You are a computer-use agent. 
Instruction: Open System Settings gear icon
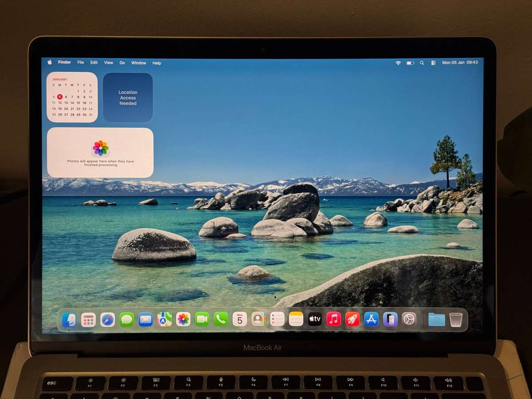(409, 319)
